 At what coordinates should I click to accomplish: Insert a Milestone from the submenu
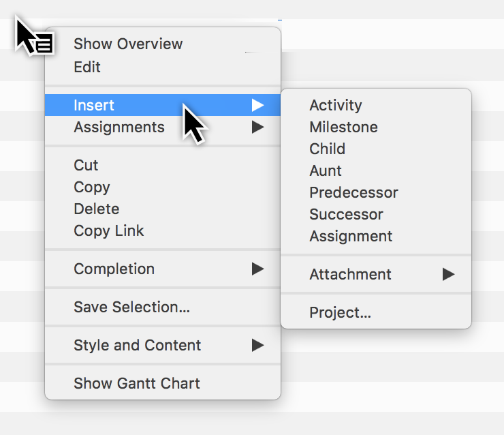[x=343, y=127]
